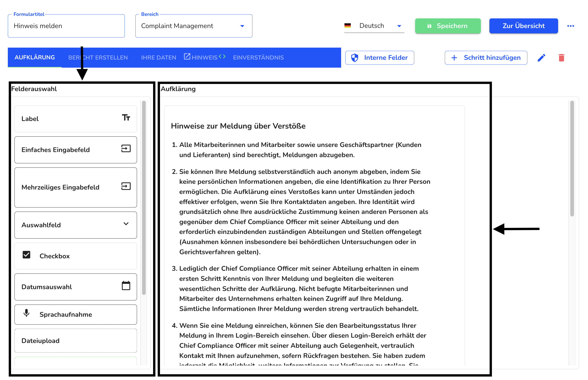This screenshot has height=380, width=588.
Task: Switch to the EINVERSTÄNDNIS tab
Action: click(x=258, y=58)
